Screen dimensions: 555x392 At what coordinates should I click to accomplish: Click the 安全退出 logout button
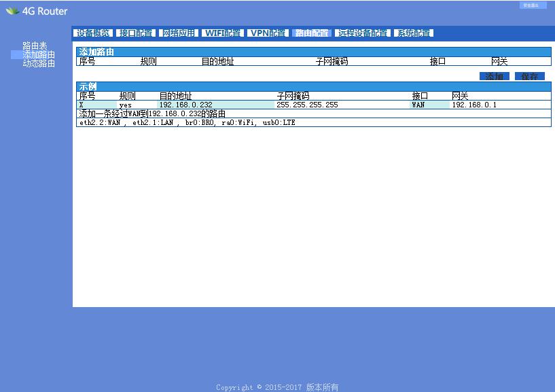coord(533,5)
